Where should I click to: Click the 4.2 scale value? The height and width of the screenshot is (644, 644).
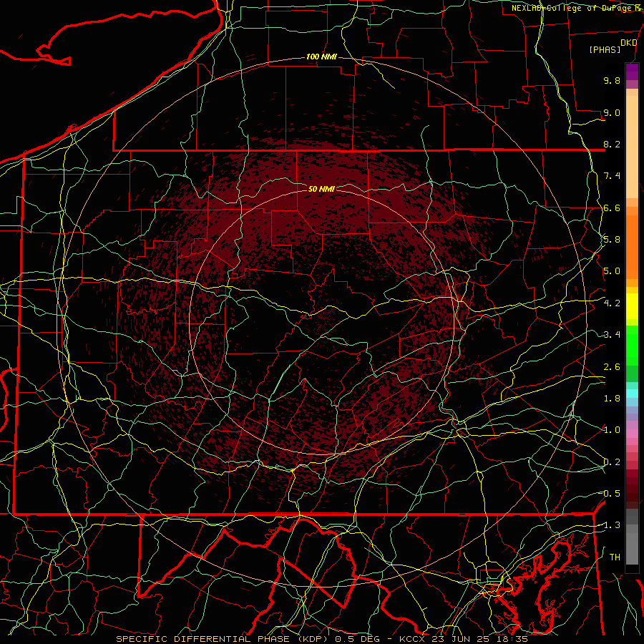(612, 303)
